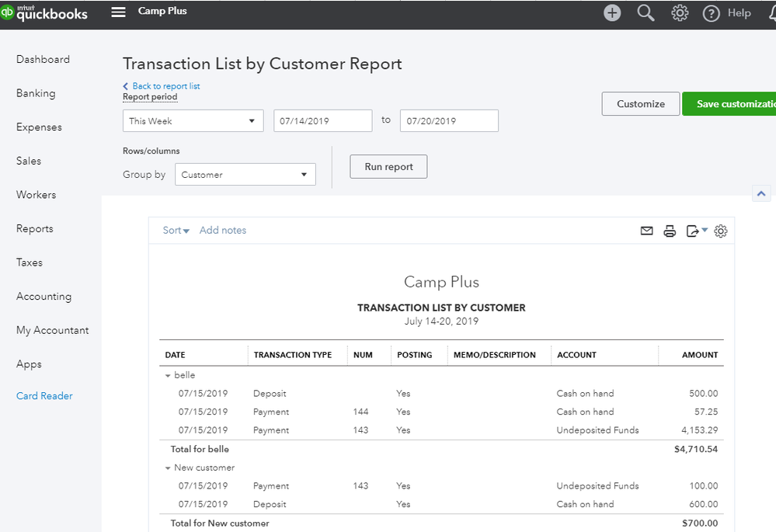Click the MEMO/DESCRIPTION column header
The height and width of the screenshot is (532, 776).
494,355
